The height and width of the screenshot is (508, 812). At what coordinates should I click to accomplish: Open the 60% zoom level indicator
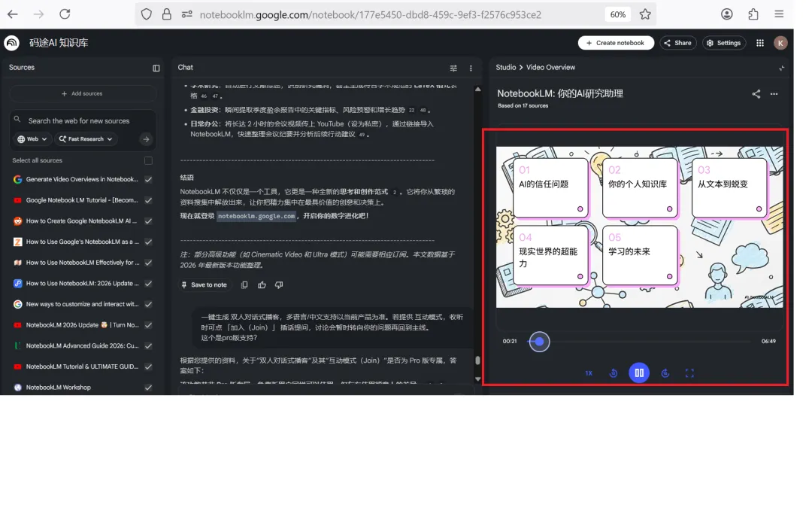click(617, 14)
